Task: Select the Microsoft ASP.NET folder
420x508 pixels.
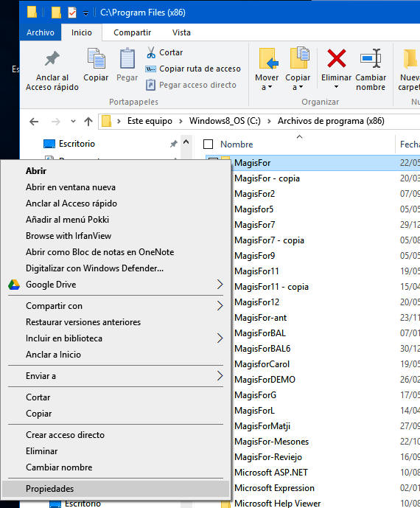Action: click(270, 473)
